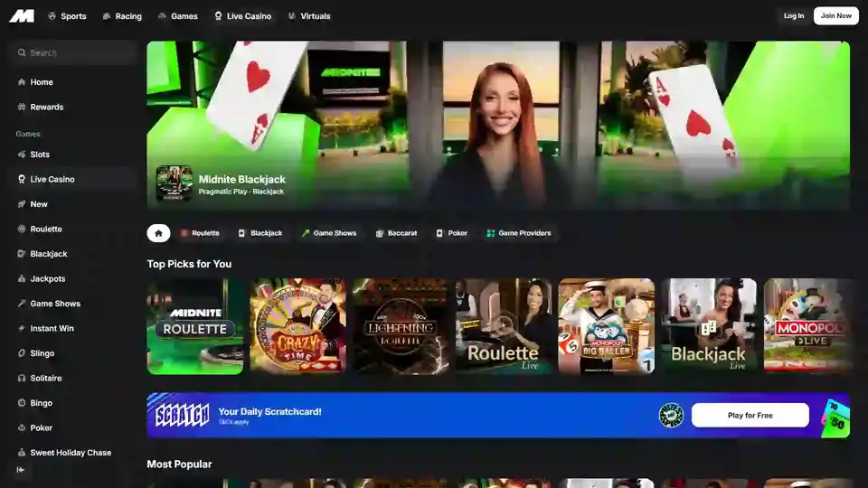Select the Roulette filter tab
Image resolution: width=868 pixels, height=488 pixels.
(x=200, y=233)
